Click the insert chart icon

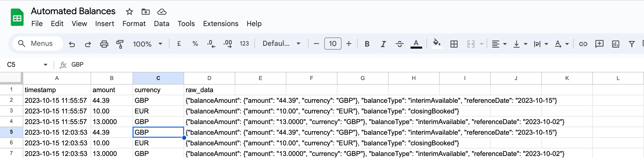(615, 44)
